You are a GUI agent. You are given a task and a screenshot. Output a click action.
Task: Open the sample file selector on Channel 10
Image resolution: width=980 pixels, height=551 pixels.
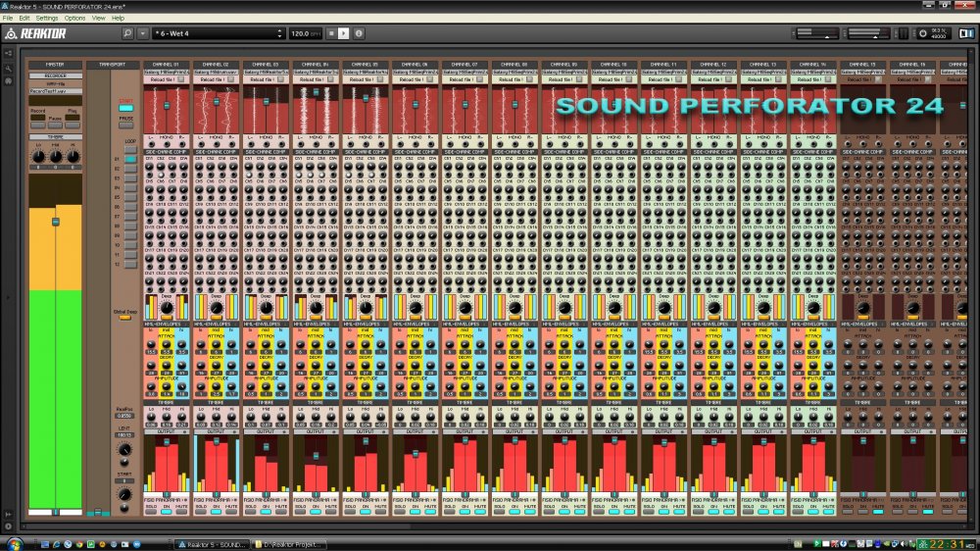(614, 73)
